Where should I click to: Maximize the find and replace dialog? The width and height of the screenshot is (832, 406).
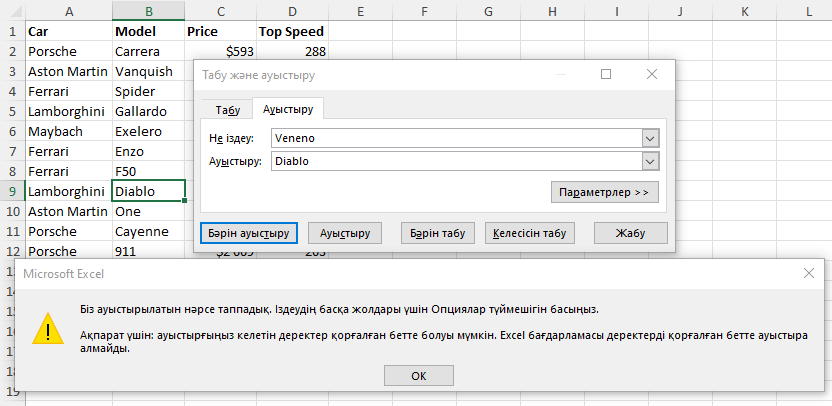(606, 74)
